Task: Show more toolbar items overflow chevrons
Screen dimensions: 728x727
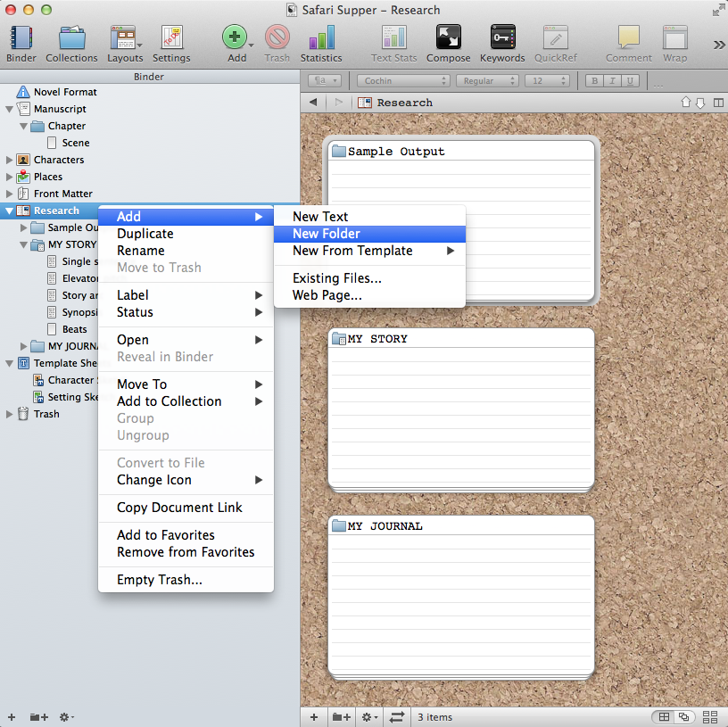Action: click(719, 45)
